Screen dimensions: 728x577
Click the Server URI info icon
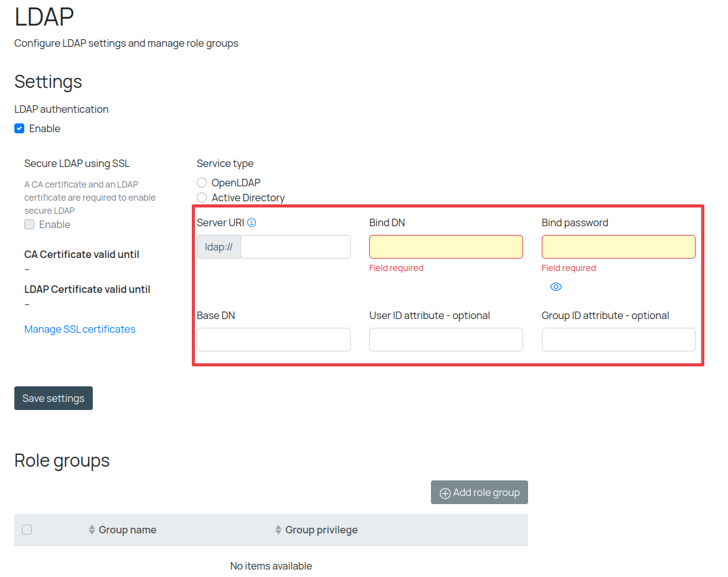coord(252,222)
